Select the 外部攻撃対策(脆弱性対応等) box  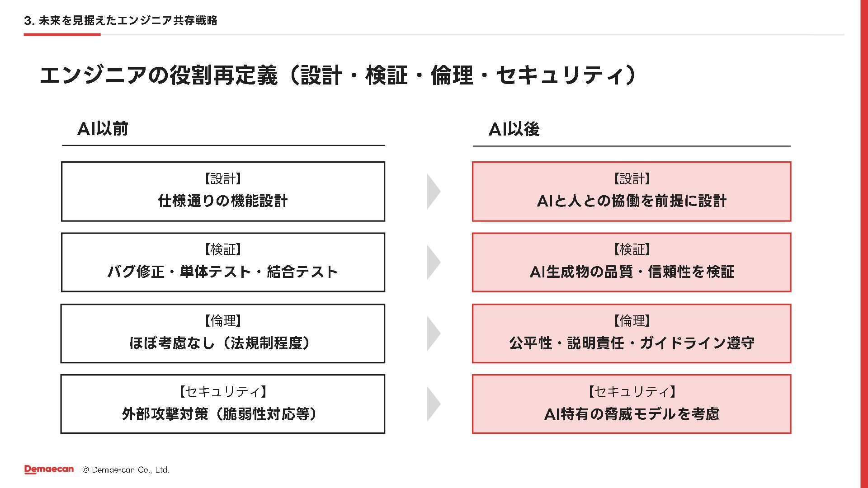point(223,404)
